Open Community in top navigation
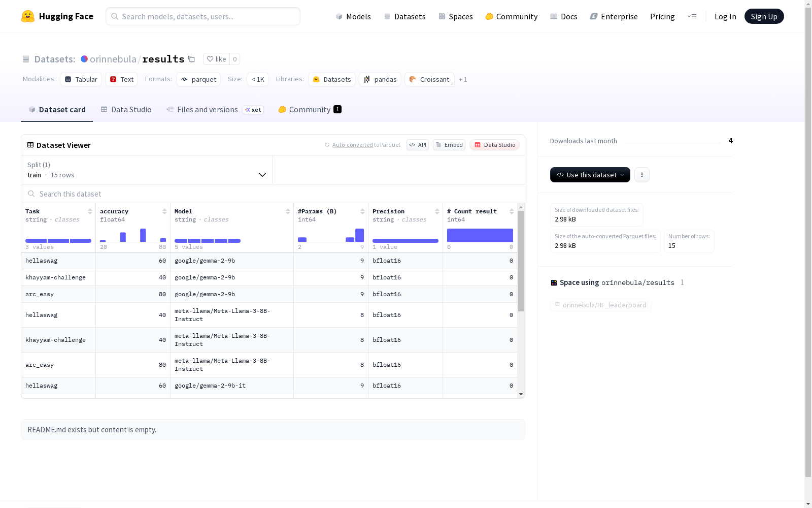The height and width of the screenshot is (508, 812). click(512, 16)
